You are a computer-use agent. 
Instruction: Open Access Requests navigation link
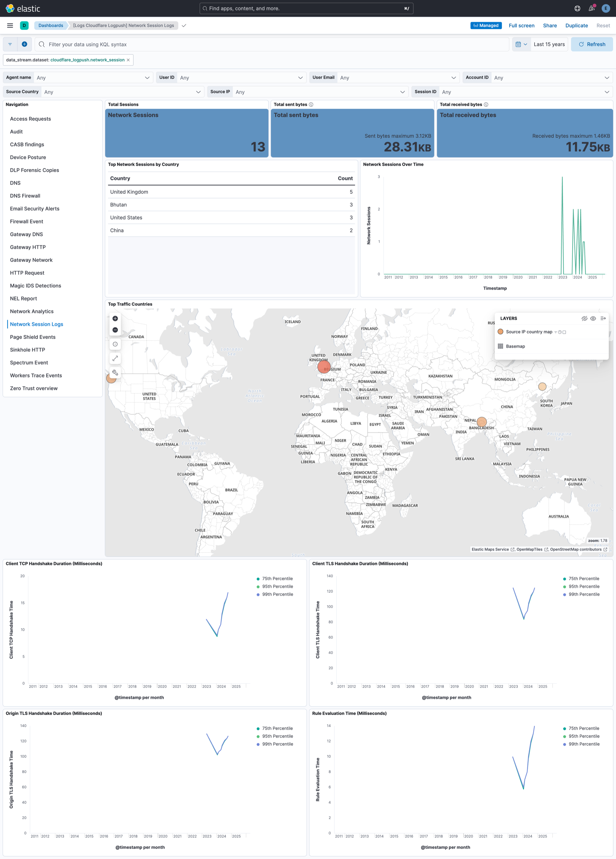[x=30, y=118]
